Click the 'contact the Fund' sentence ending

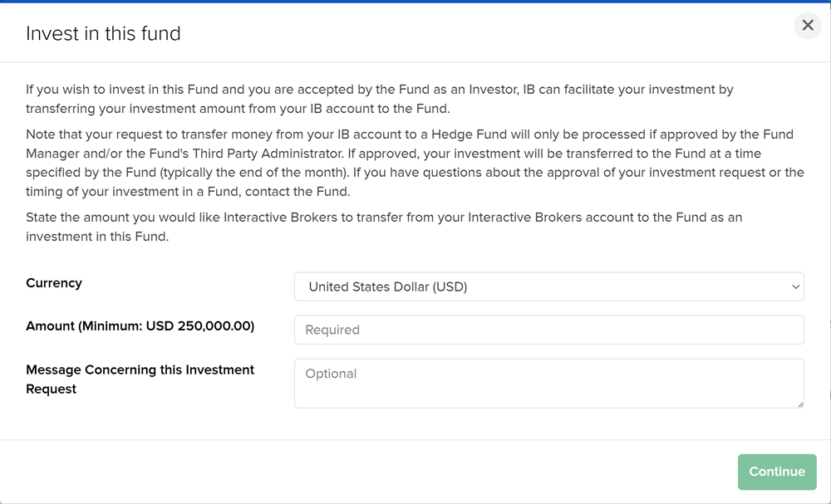[x=297, y=191]
